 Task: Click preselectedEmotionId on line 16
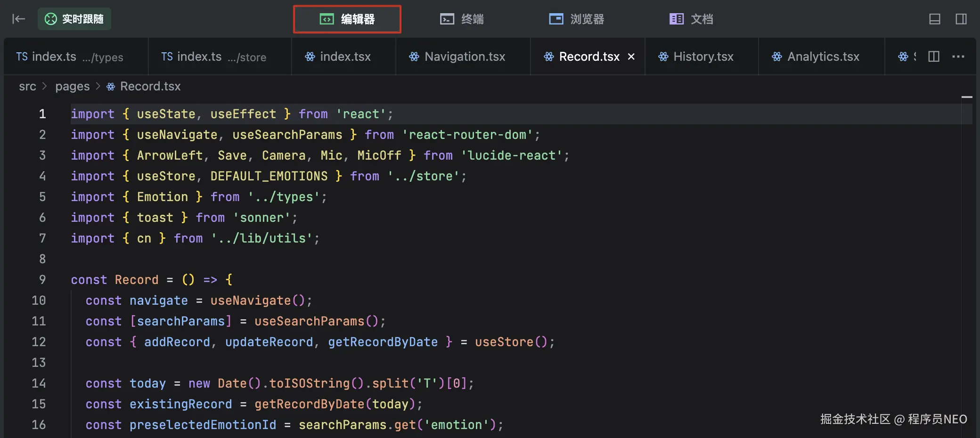coord(203,425)
